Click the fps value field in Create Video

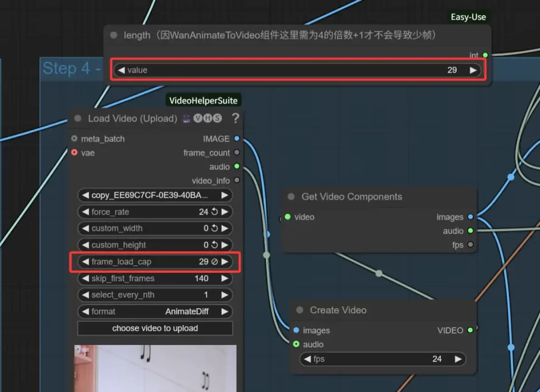pos(383,359)
